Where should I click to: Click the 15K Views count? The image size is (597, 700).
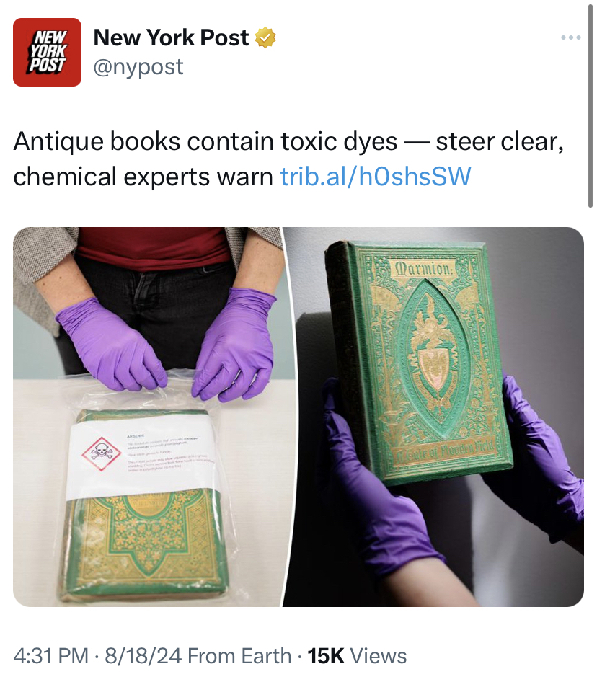point(357,656)
